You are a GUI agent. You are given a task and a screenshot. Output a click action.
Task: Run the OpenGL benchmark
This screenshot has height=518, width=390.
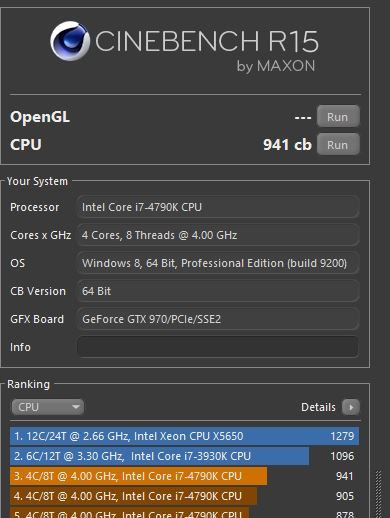[338, 117]
